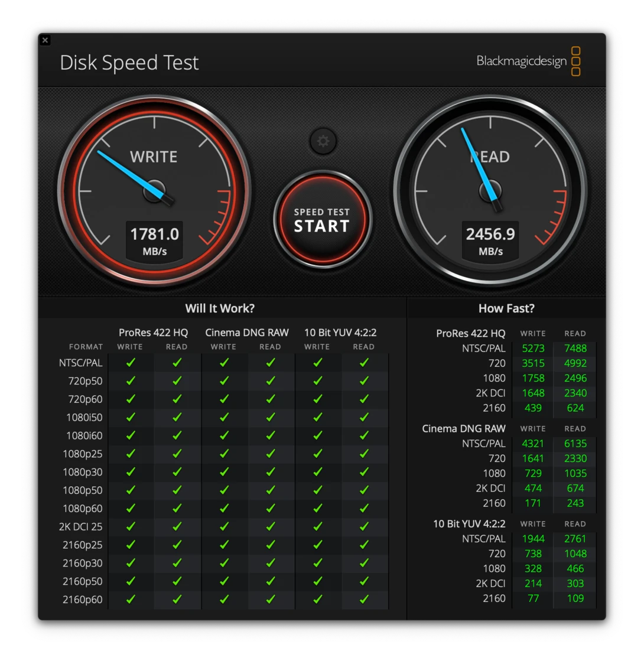This screenshot has height=664, width=644.
Task: Click the 2160p30 format row label
Action: click(83, 563)
